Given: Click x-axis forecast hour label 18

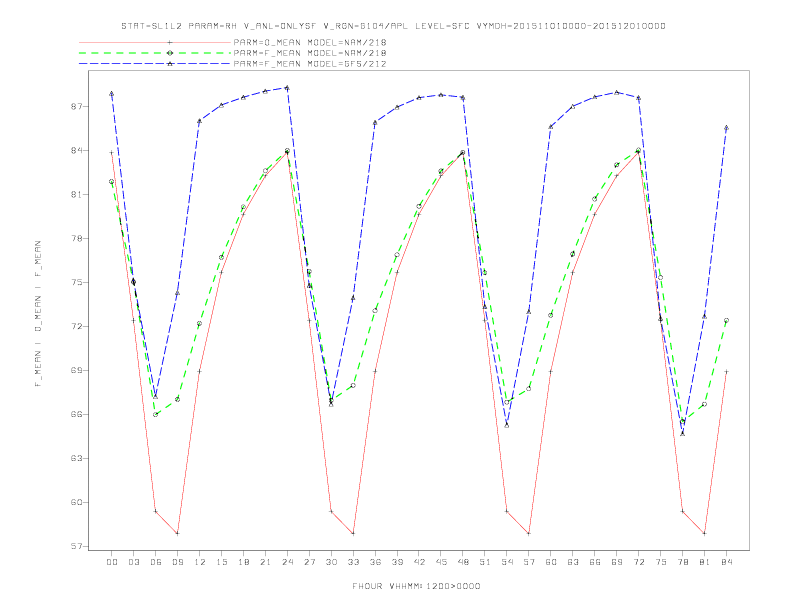Looking at the screenshot, I should tap(243, 562).
